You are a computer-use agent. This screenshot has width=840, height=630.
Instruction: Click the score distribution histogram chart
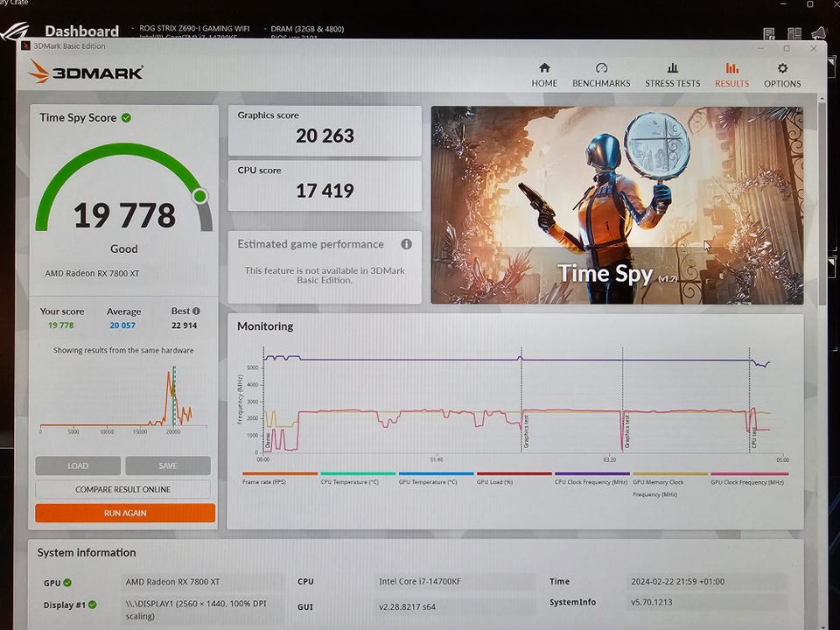pos(123,399)
